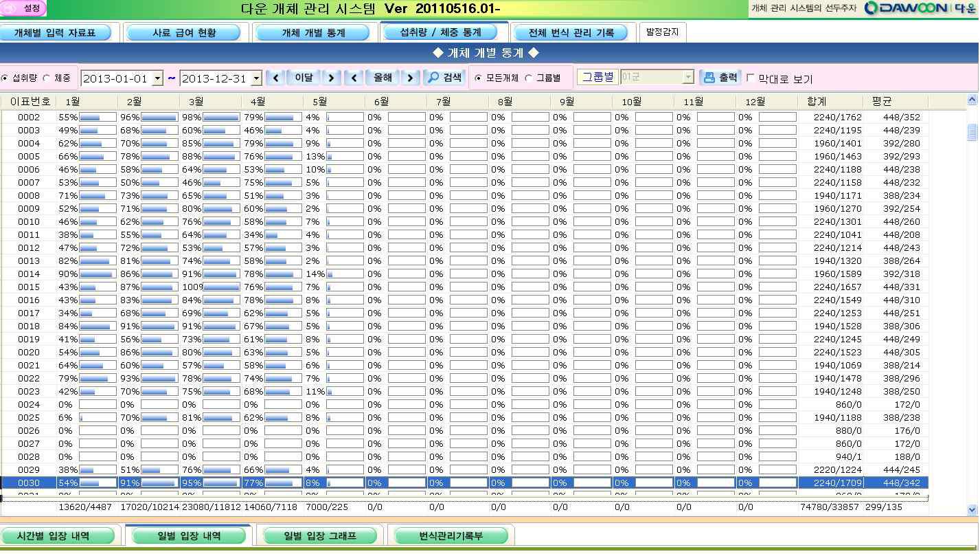This screenshot has width=980, height=554.
Task: Click the 올해 this-year button
Action: point(383,78)
